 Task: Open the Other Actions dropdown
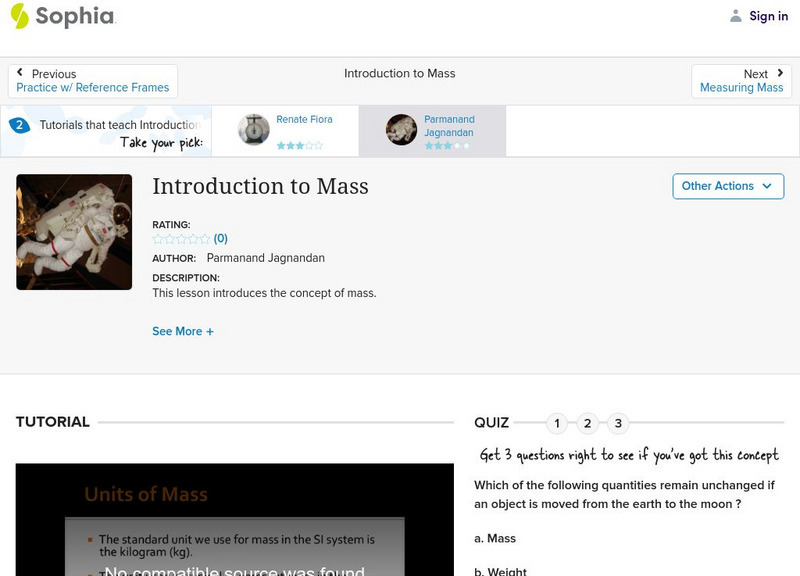pos(727,186)
